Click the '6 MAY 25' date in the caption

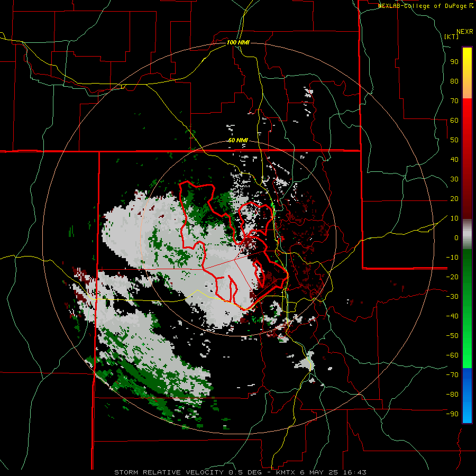[319, 472]
